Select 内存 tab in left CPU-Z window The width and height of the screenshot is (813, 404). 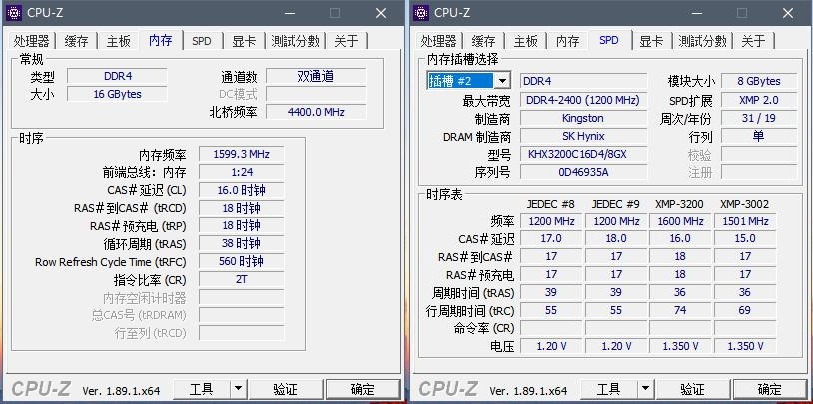click(161, 40)
